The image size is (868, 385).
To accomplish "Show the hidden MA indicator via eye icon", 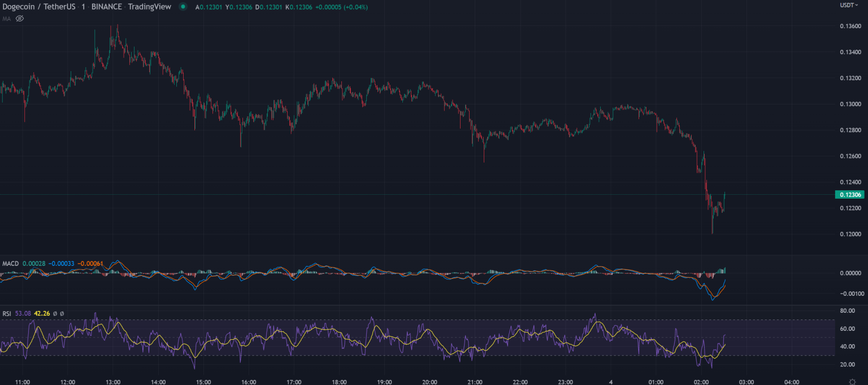I will click(20, 19).
